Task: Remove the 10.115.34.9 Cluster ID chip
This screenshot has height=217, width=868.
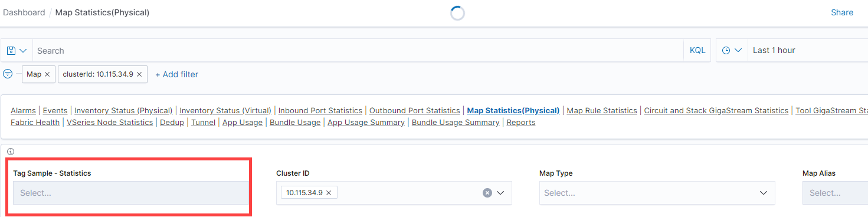Action: (x=329, y=193)
